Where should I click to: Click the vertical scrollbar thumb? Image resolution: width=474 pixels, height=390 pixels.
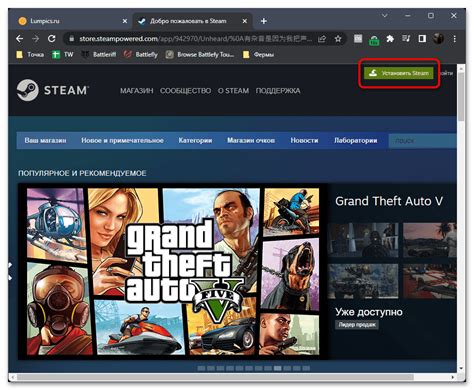click(461, 97)
